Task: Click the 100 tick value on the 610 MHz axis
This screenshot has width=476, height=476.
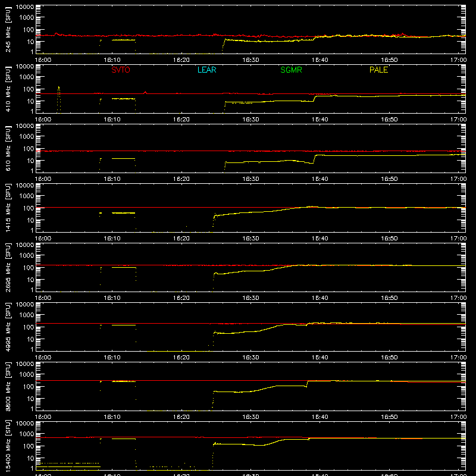Action: tap(29, 148)
